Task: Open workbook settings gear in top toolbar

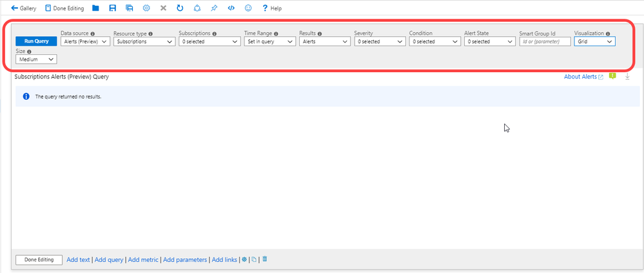Action: [x=146, y=8]
